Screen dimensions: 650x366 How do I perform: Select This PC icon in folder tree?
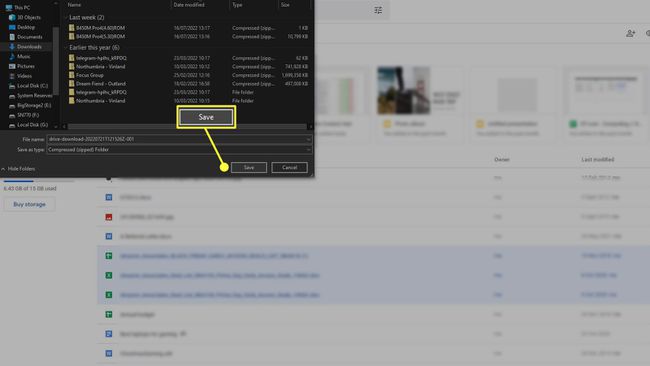pyautogui.click(x=9, y=7)
